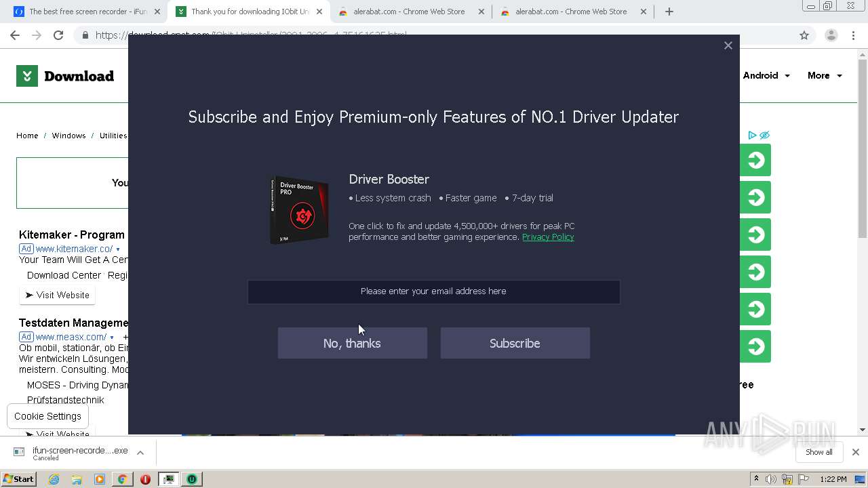Viewport: 868px width, 488px height.
Task: Open the Testdaten Management ad title
Action: pos(73,323)
